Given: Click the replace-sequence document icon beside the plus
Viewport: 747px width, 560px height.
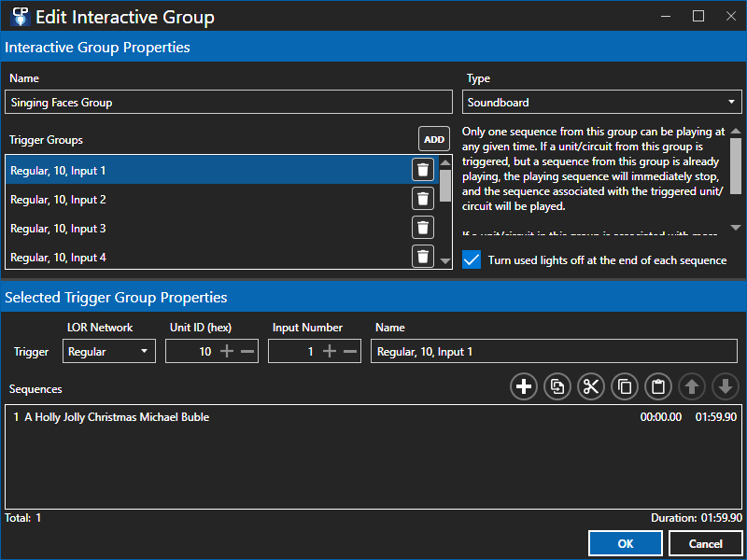Looking at the screenshot, I should coord(557,386).
